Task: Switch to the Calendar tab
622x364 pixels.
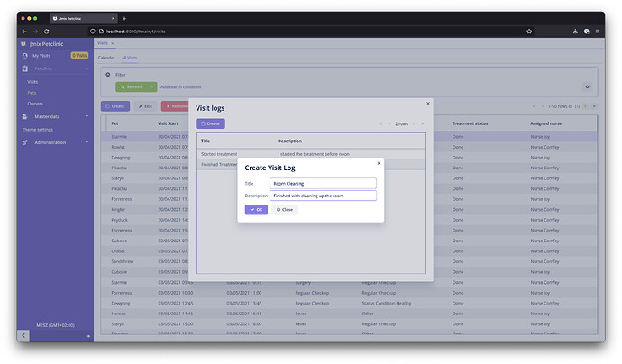Action: pos(106,58)
